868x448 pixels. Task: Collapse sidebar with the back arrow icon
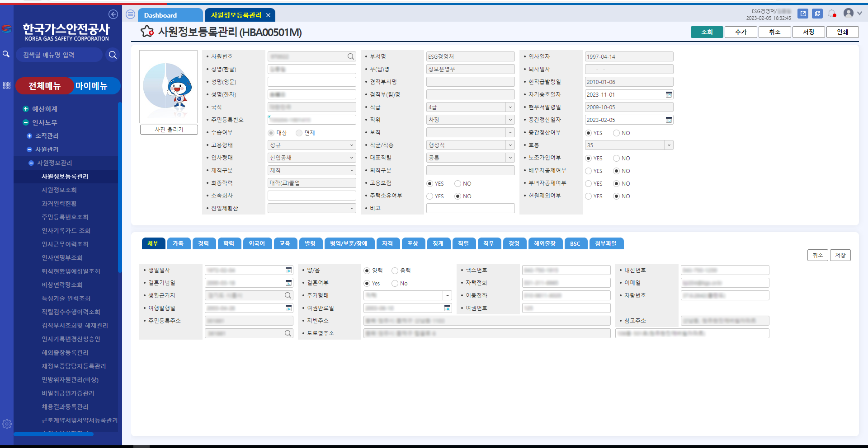click(x=113, y=14)
